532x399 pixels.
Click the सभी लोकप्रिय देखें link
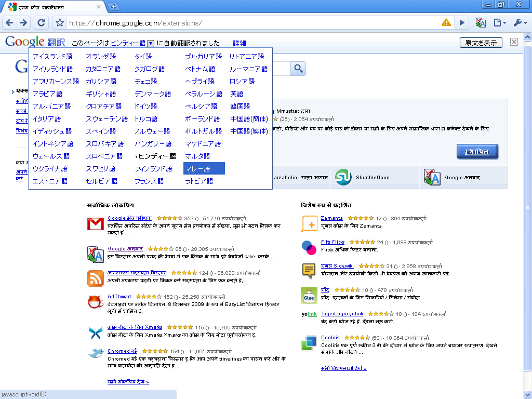pos(128,382)
